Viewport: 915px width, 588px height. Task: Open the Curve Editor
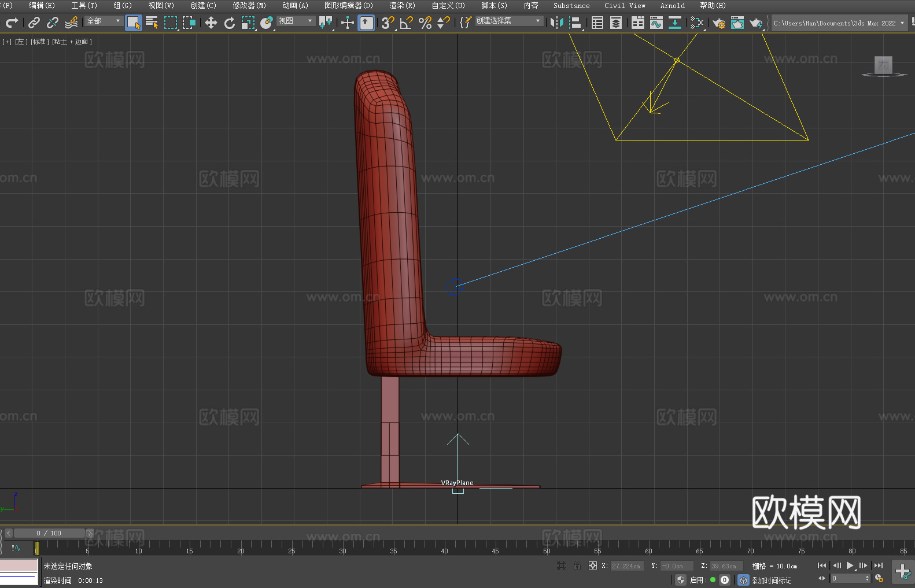[x=656, y=23]
